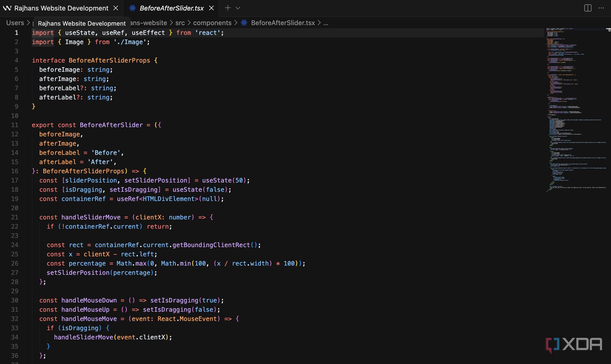Image resolution: width=611 pixels, height=364 pixels.
Task: Click the React icon in the BeforeAfterSlider tab
Action: point(132,8)
